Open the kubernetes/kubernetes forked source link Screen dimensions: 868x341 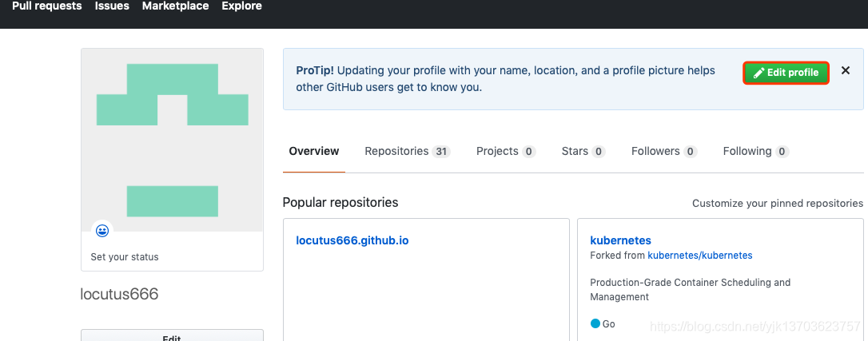click(x=699, y=256)
